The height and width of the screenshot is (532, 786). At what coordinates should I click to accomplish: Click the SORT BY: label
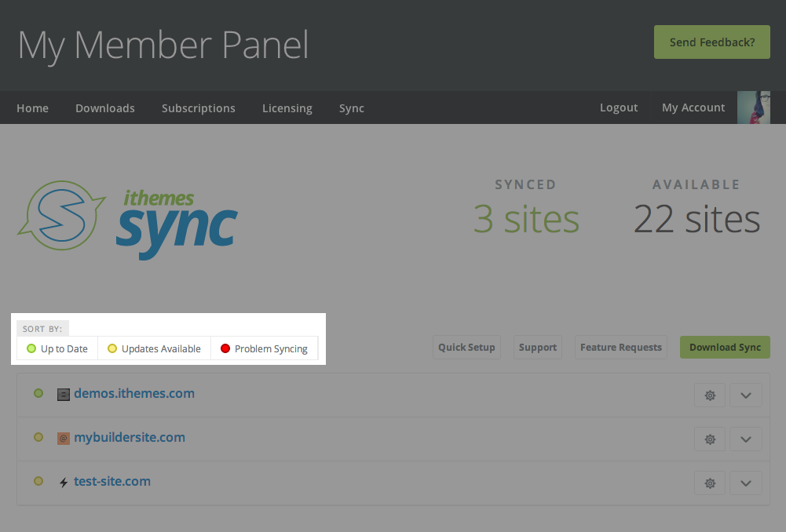[x=42, y=329]
